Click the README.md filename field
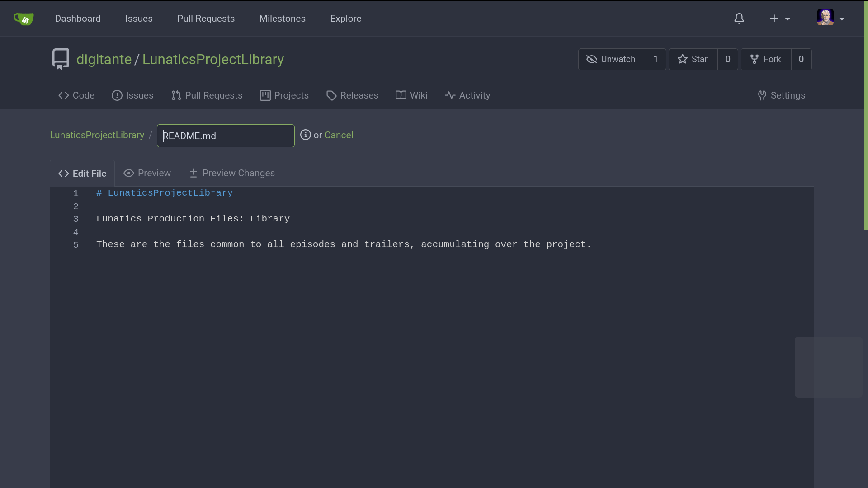This screenshot has width=868, height=488. pos(226,136)
